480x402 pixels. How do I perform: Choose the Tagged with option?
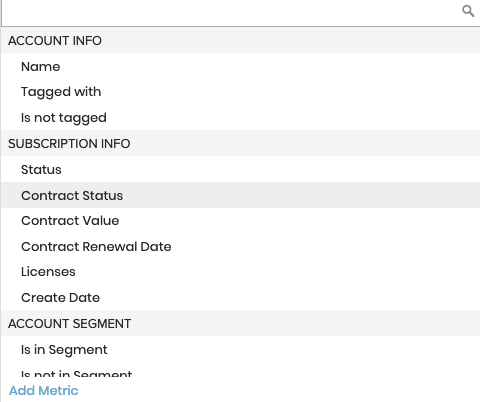pyautogui.click(x=241, y=92)
